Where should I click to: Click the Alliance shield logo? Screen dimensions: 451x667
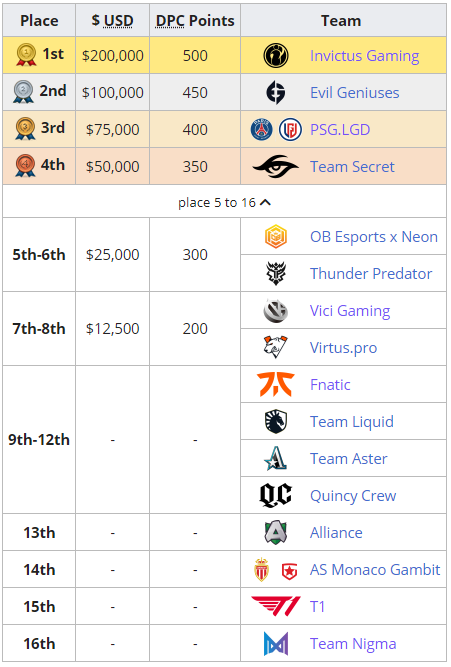[276, 533]
